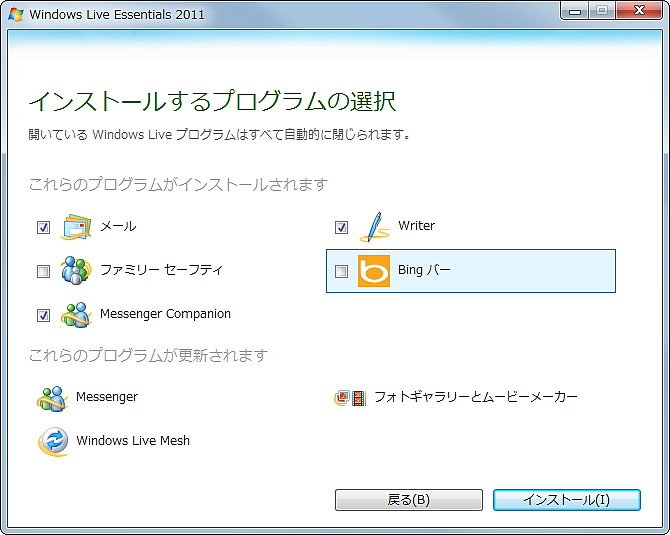Select the Bing バー label text
670x535 pixels.
(424, 270)
